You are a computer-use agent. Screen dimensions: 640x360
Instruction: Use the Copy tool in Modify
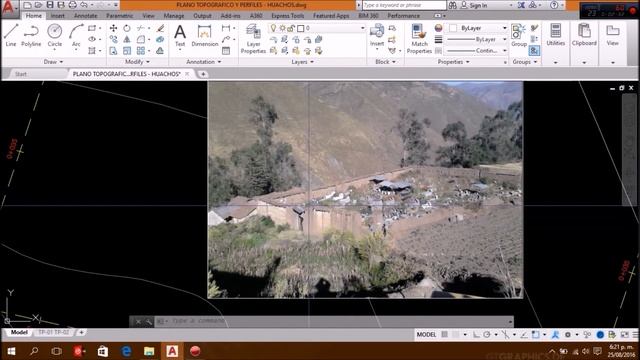pos(113,40)
